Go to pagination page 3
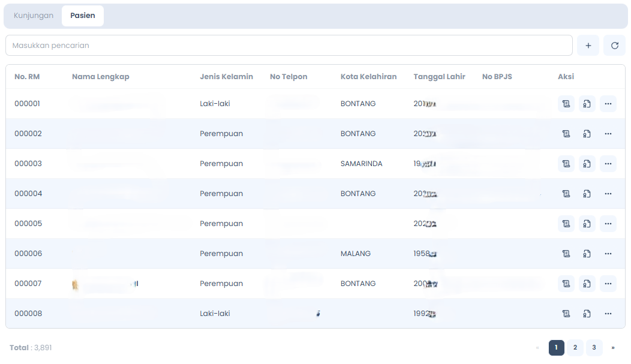631x364 pixels. pyautogui.click(x=594, y=348)
